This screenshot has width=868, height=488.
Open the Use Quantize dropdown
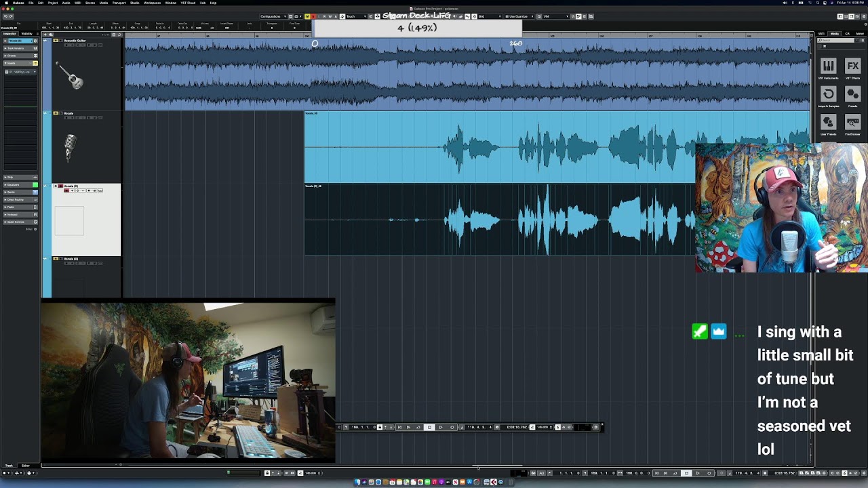(x=519, y=16)
